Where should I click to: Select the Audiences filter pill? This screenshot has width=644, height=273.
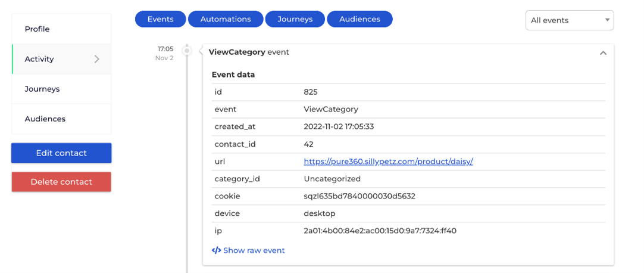point(359,19)
